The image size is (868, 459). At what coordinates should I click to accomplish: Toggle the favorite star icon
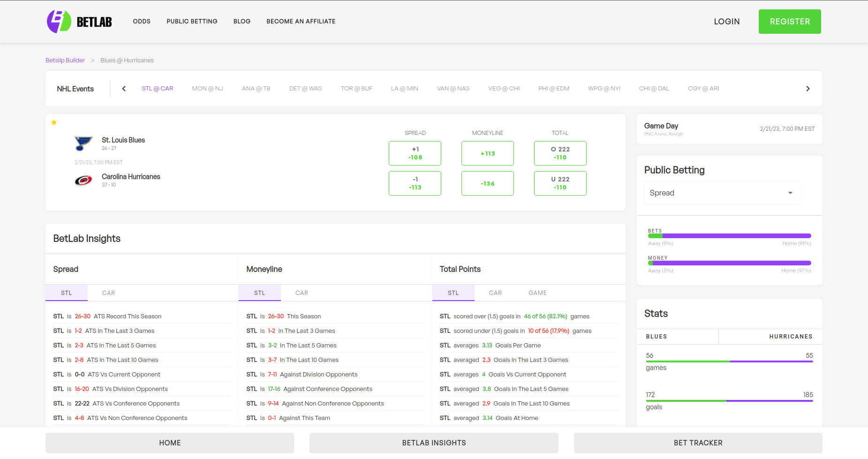click(x=54, y=122)
